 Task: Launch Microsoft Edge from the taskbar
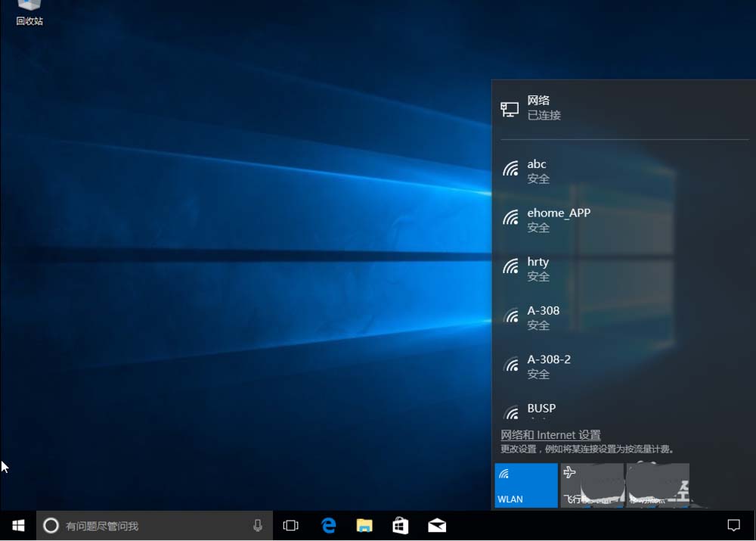point(328,525)
